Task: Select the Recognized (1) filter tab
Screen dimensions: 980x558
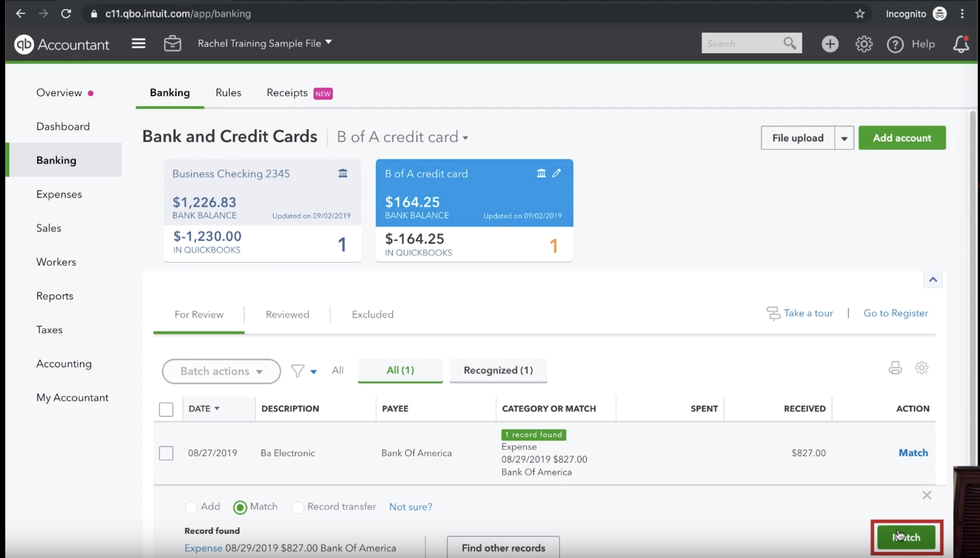Action: 498,370
